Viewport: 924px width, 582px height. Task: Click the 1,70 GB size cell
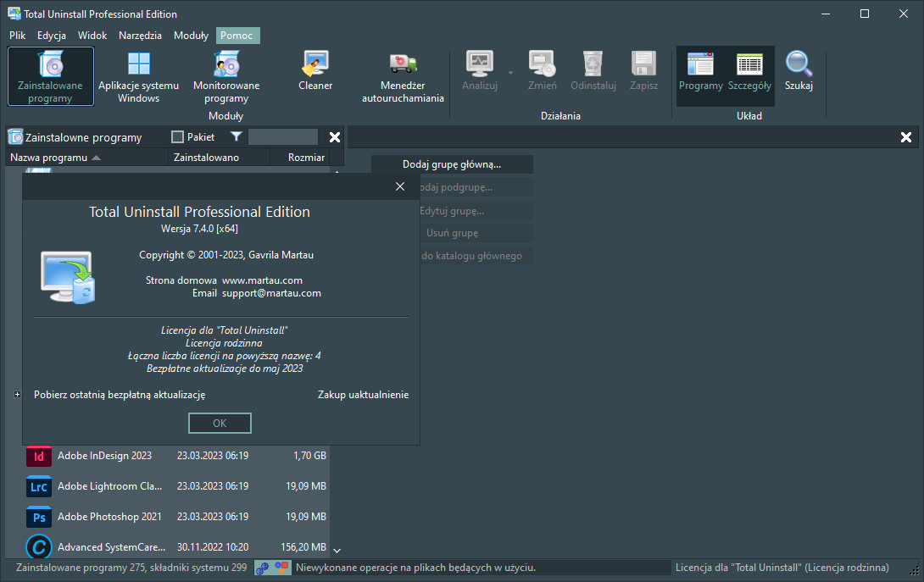310,456
